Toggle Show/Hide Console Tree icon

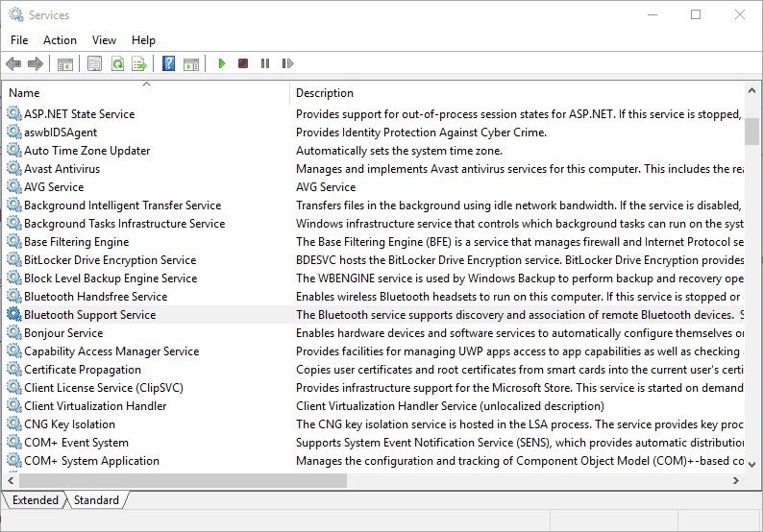click(x=65, y=63)
